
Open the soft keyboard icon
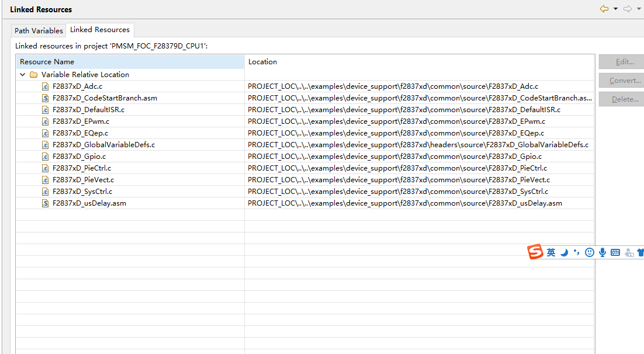coord(615,252)
